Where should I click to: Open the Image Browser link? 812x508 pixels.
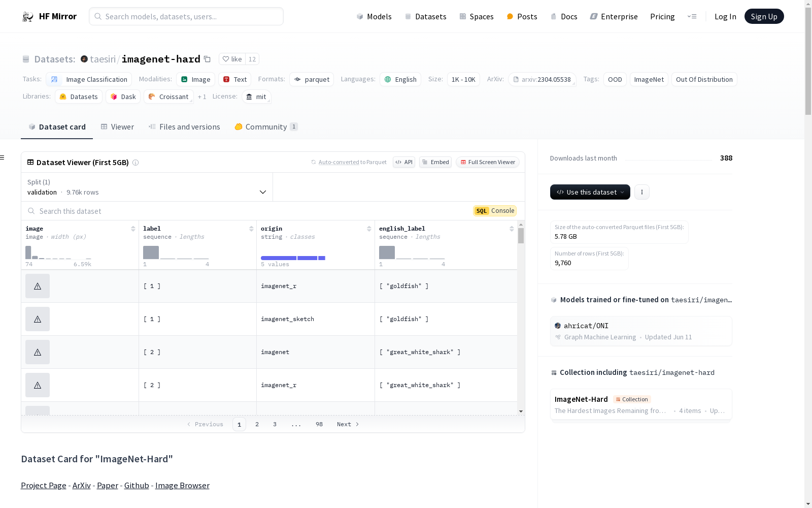click(182, 486)
